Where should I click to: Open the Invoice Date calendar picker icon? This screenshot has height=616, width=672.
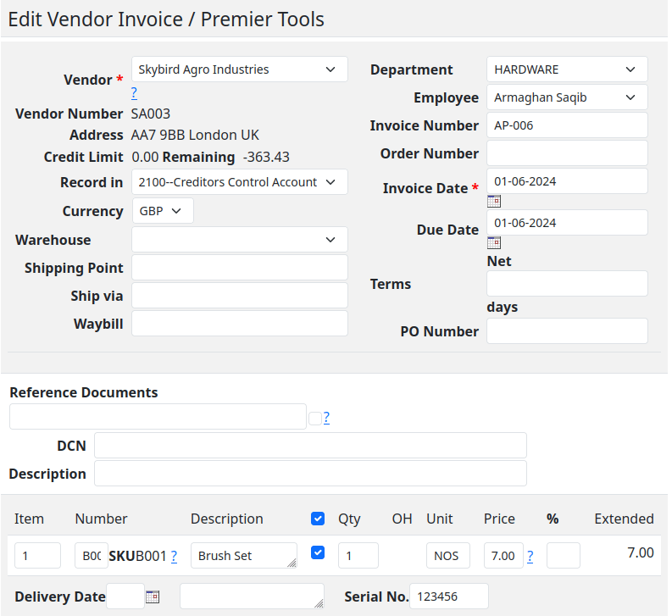494,201
